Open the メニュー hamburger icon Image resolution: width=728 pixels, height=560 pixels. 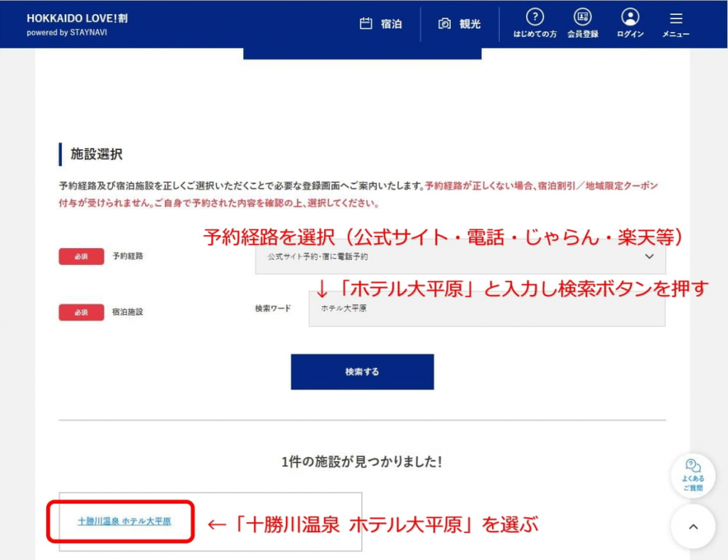676,18
